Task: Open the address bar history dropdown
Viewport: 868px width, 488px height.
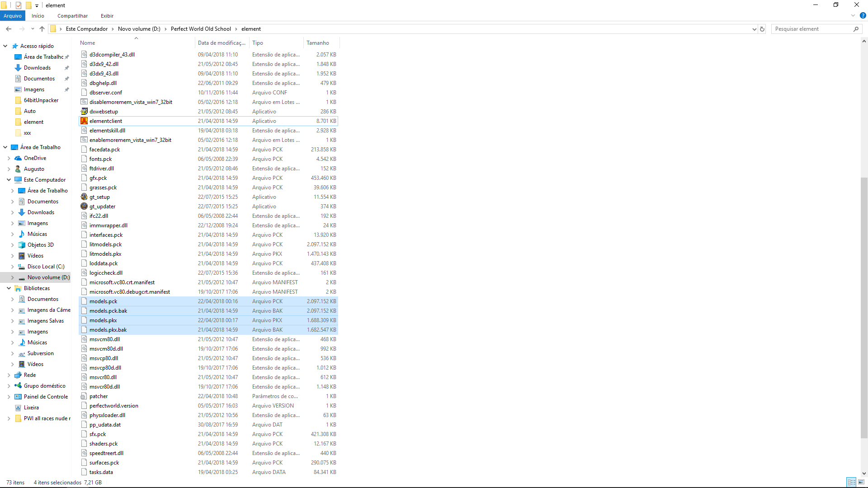Action: click(x=754, y=29)
